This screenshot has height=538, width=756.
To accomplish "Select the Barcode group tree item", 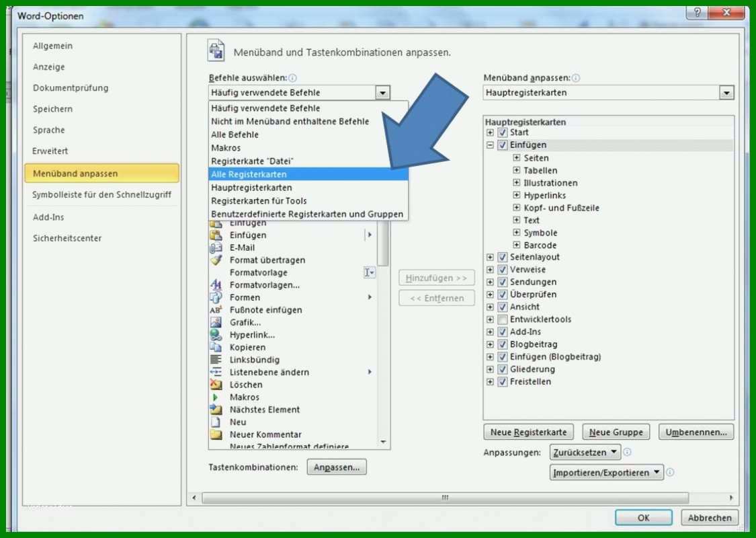I will coord(540,245).
